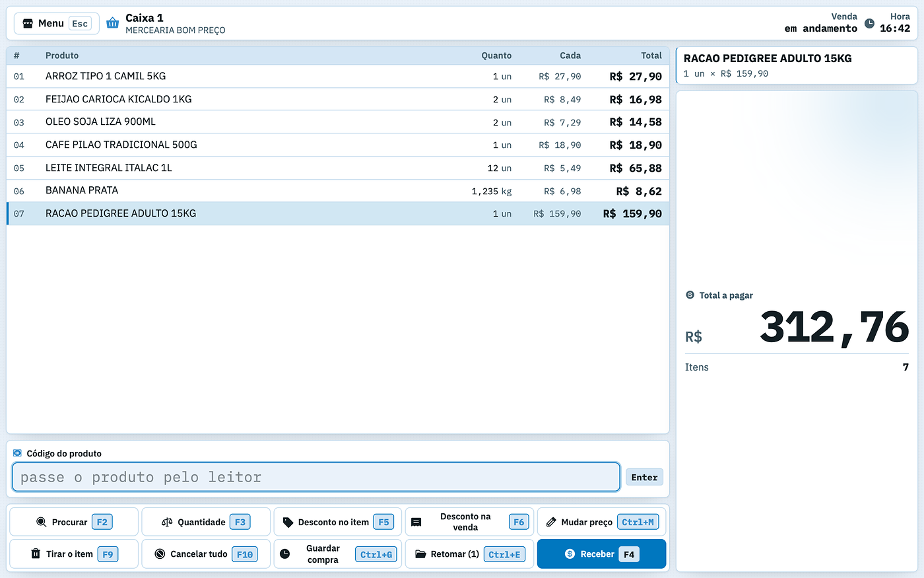Select the BANANA PRATA item row
This screenshot has height=578, width=924.
(338, 191)
